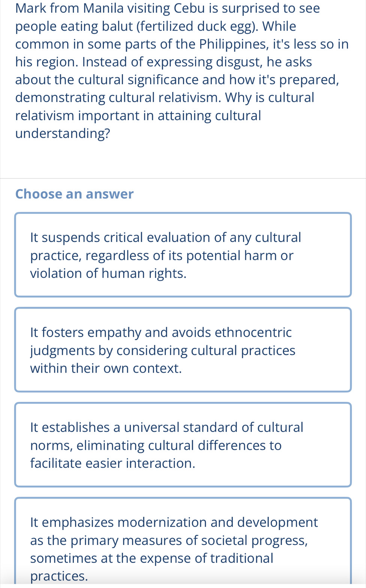Image resolution: width=366 pixels, height=588 pixels.
Task: Tap the text 'facilitate easier interaction.'
Action: (113, 463)
